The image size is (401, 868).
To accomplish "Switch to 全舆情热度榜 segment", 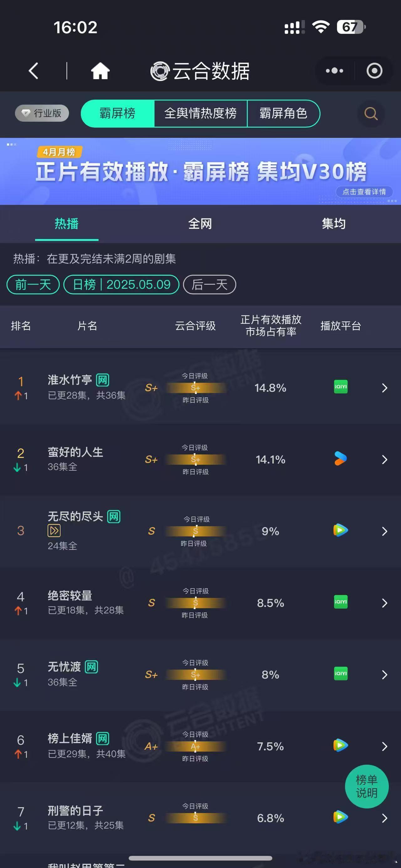I will coord(200,114).
